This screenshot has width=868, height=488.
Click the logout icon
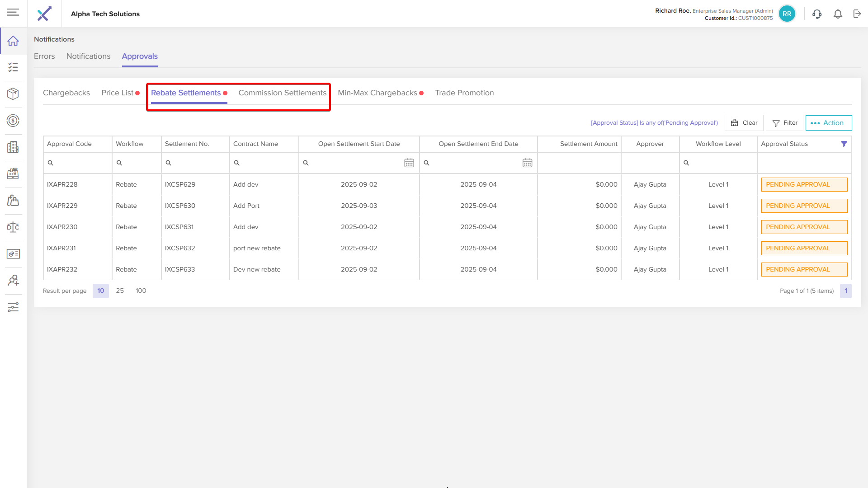click(857, 14)
